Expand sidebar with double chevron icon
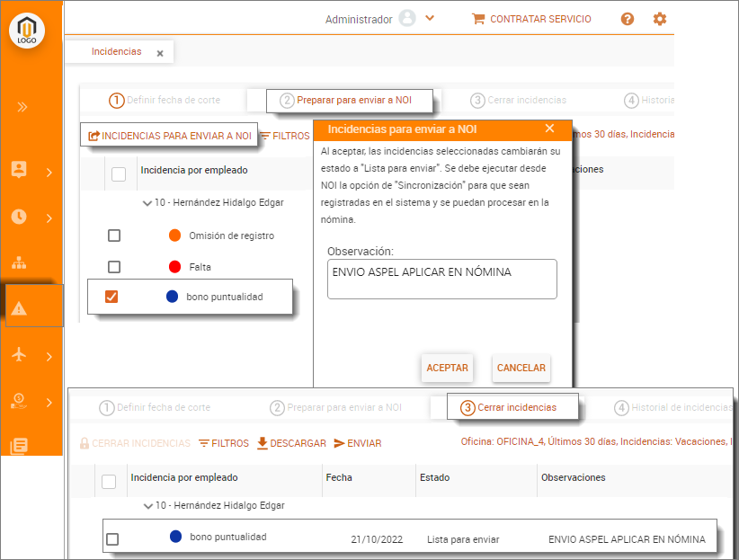 coord(22,107)
